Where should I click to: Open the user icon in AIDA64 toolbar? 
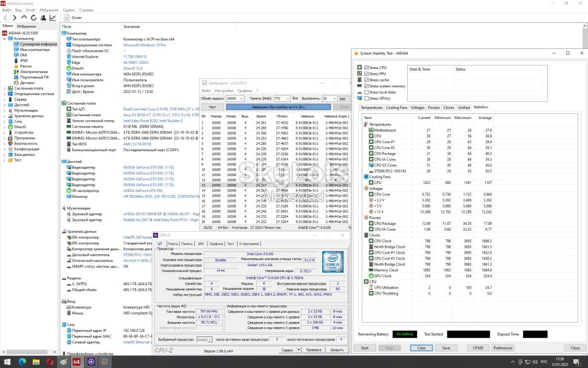coord(43,18)
